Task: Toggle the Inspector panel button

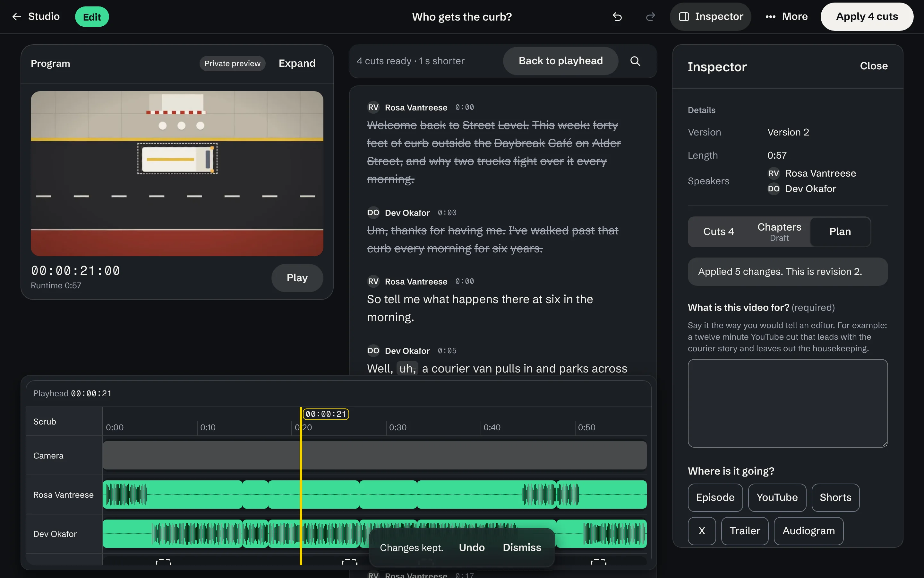Action: coord(711,17)
